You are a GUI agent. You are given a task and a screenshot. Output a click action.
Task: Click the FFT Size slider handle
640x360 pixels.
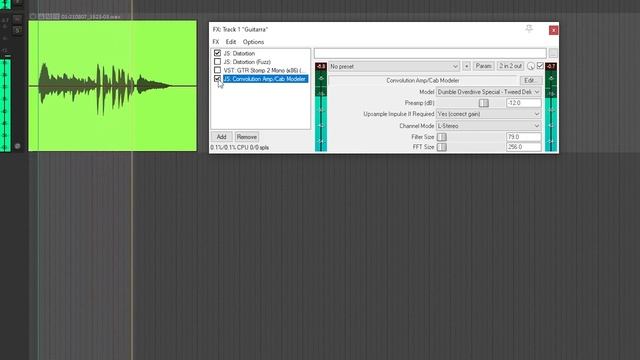click(442, 147)
